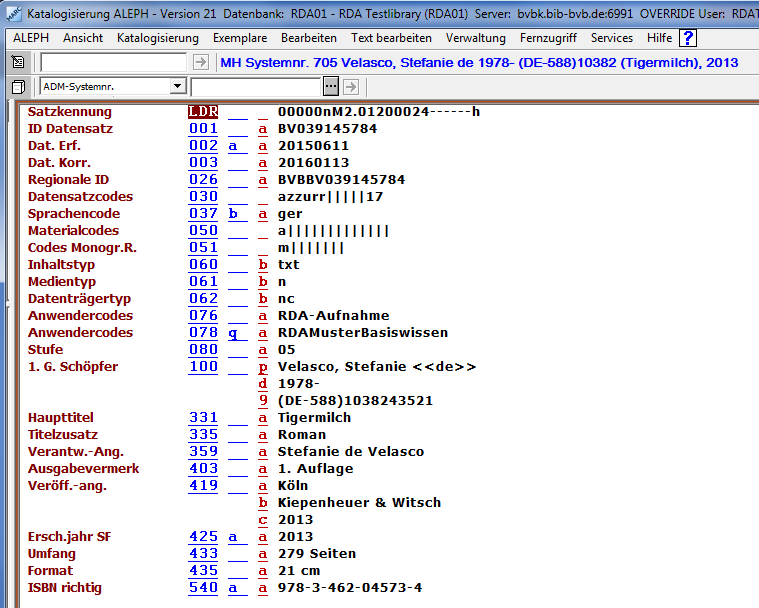Click field tag 540 for ISBN richtig
Viewport: 759px width, 608px height.
point(203,588)
